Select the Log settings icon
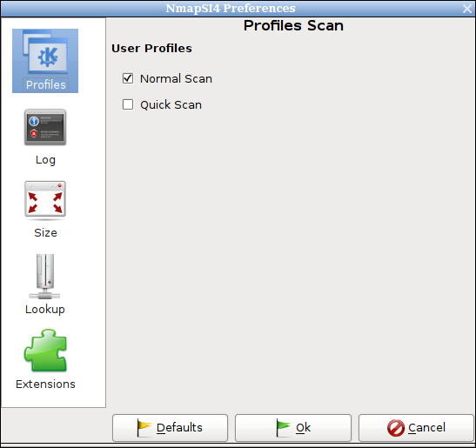 click(45, 127)
